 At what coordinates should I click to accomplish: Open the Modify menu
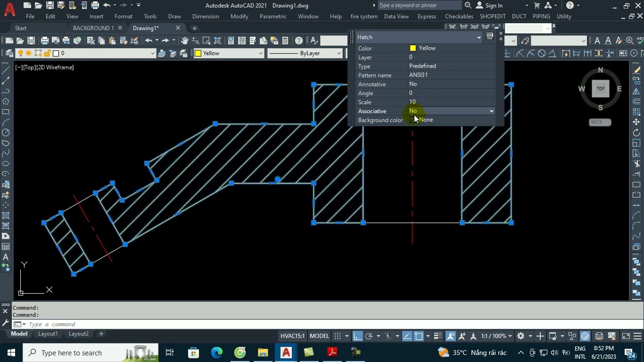[239, 17]
